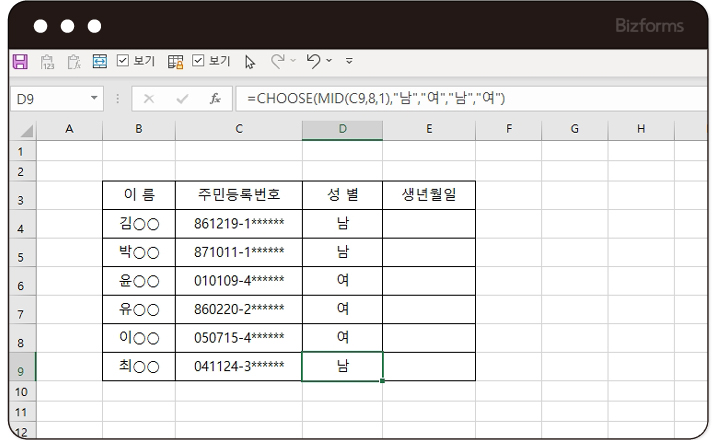Click the empty 생년월일 cell in 김○○ row
The width and height of the screenshot is (715, 440).
(x=429, y=224)
